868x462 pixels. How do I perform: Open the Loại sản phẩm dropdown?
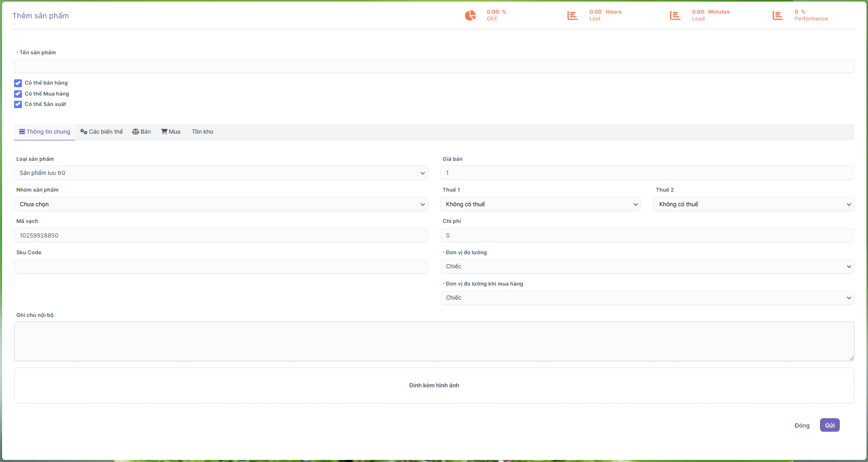click(x=221, y=173)
